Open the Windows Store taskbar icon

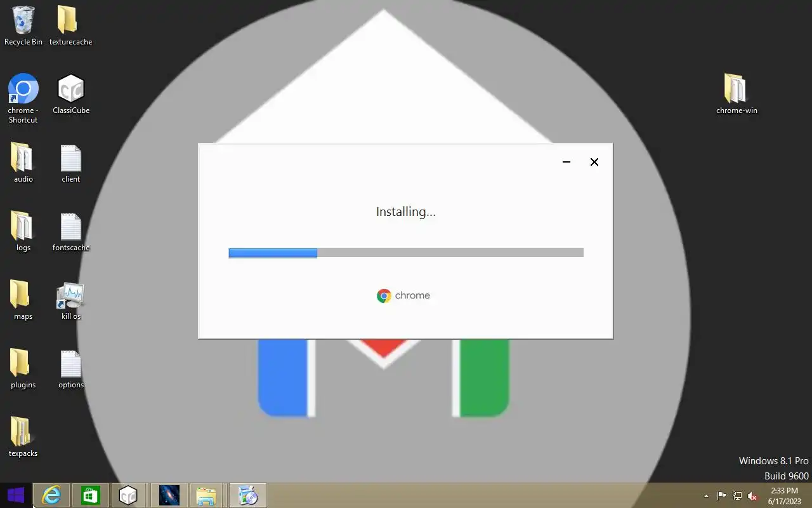tap(90, 495)
